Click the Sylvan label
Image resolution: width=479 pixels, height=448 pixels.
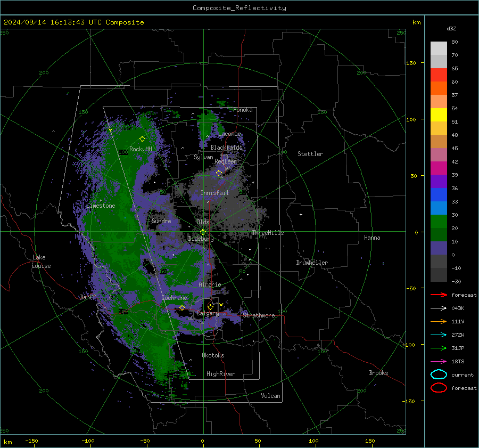(203, 157)
